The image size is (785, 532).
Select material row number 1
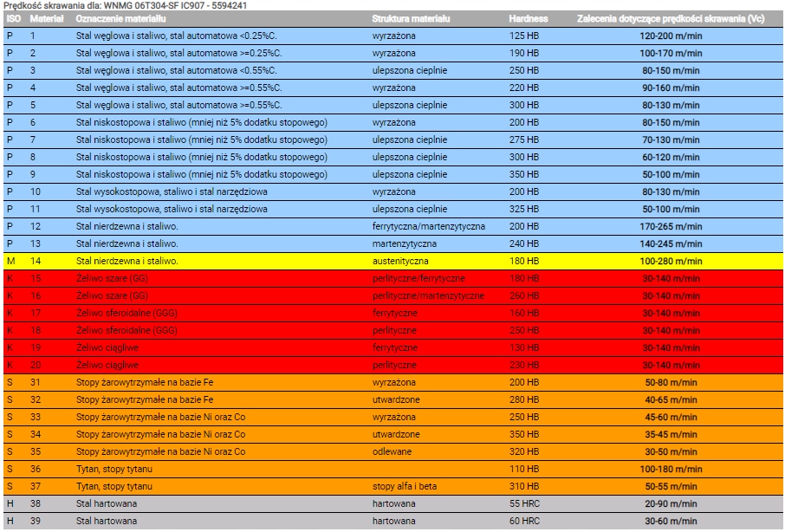(393, 36)
